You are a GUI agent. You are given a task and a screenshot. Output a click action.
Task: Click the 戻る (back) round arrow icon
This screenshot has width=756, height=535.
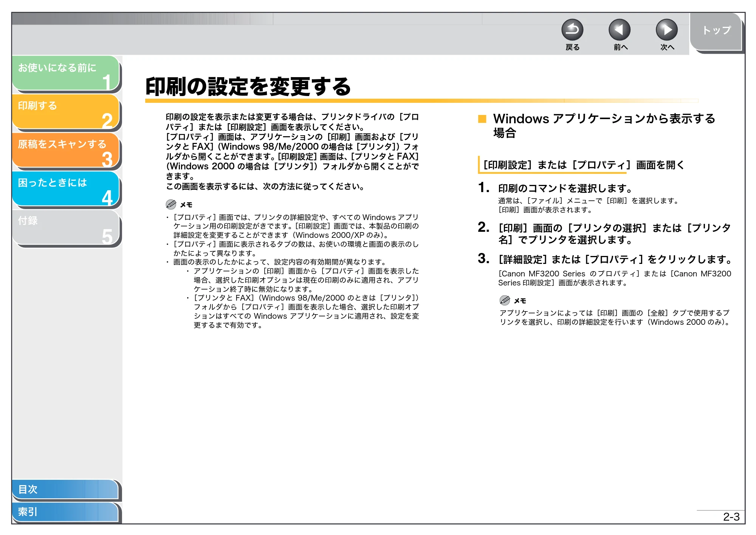tap(572, 30)
